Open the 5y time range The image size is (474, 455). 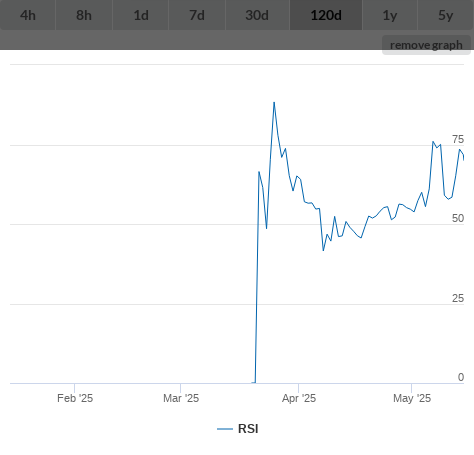tap(446, 15)
